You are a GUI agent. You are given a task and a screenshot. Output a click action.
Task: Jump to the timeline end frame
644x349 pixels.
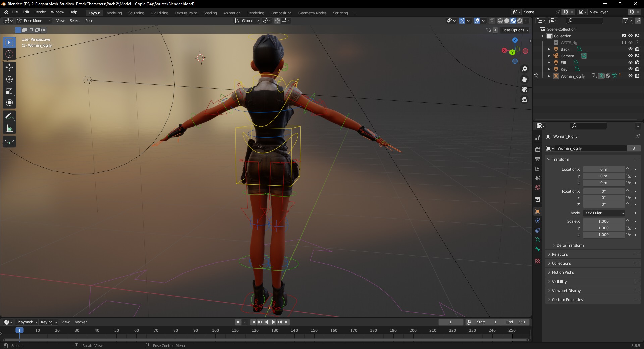(287, 322)
